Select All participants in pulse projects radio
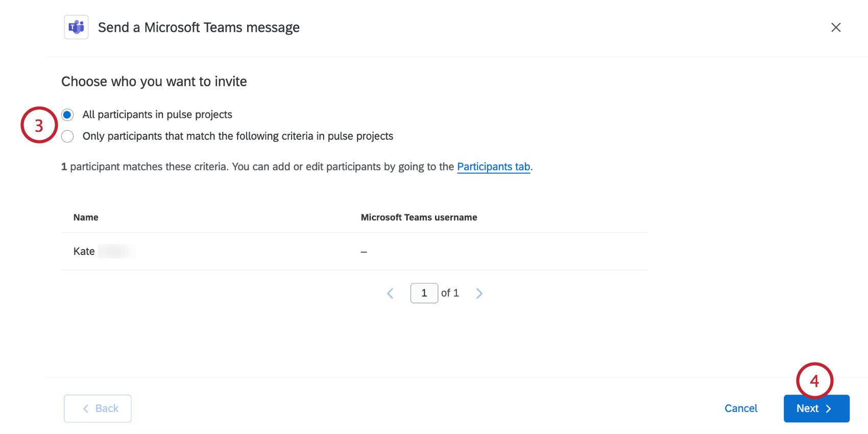868x434 pixels. tap(67, 115)
